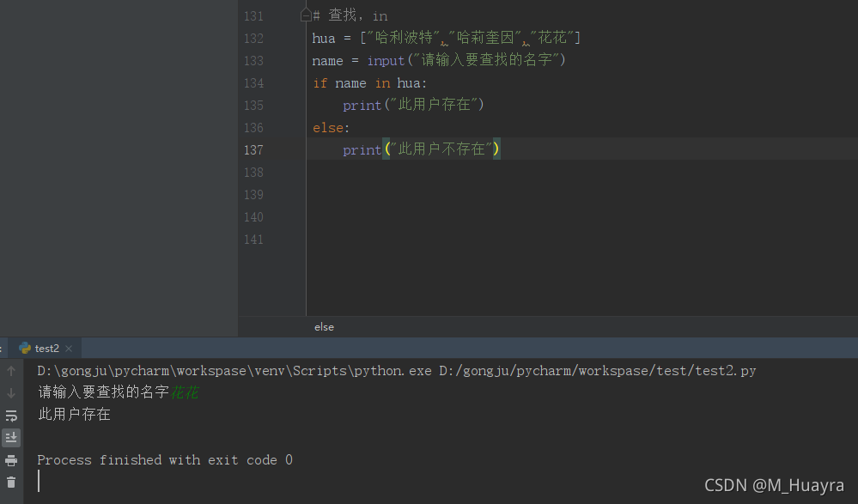
Task: Select the test2 run tab
Action: [46, 349]
